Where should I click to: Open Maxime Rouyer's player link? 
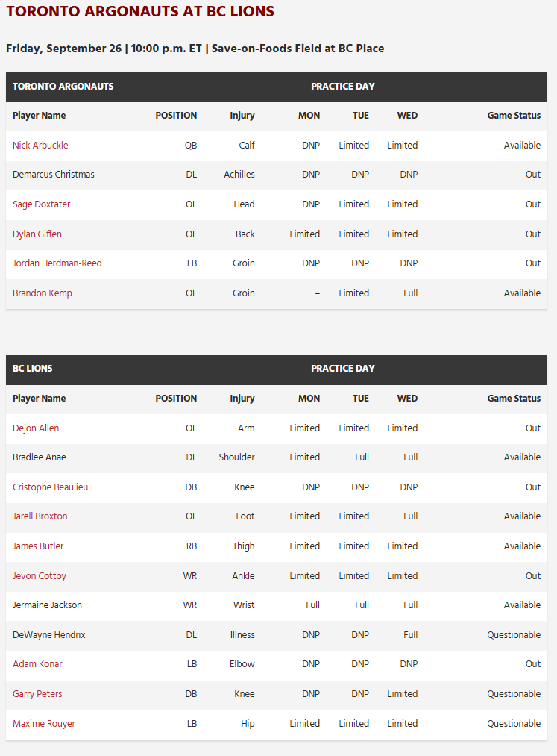pyautogui.click(x=44, y=724)
